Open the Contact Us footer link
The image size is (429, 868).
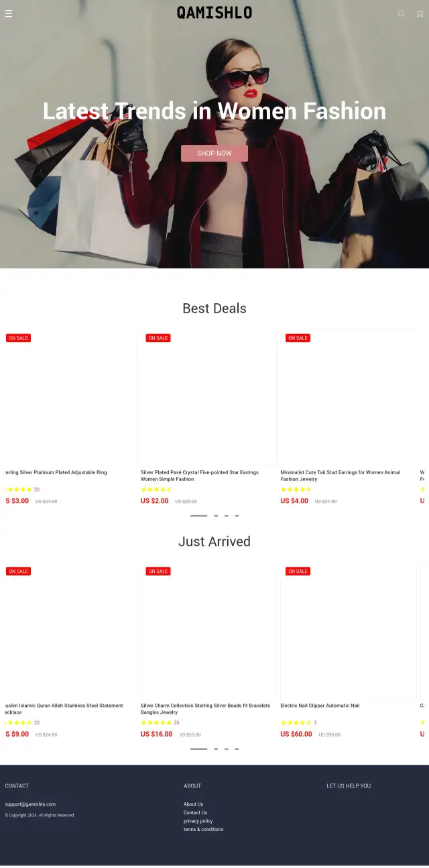(x=196, y=812)
